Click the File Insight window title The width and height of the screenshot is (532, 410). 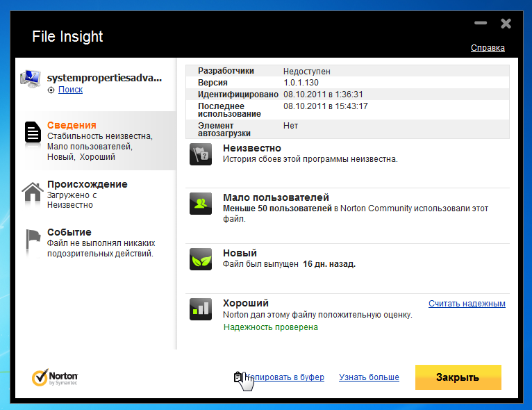67,36
